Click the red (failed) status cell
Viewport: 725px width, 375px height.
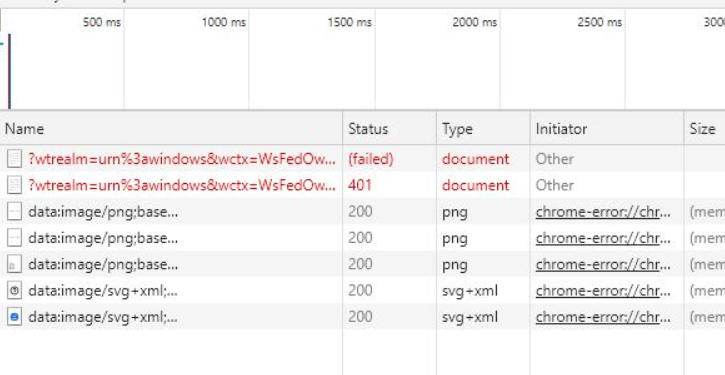click(x=371, y=159)
